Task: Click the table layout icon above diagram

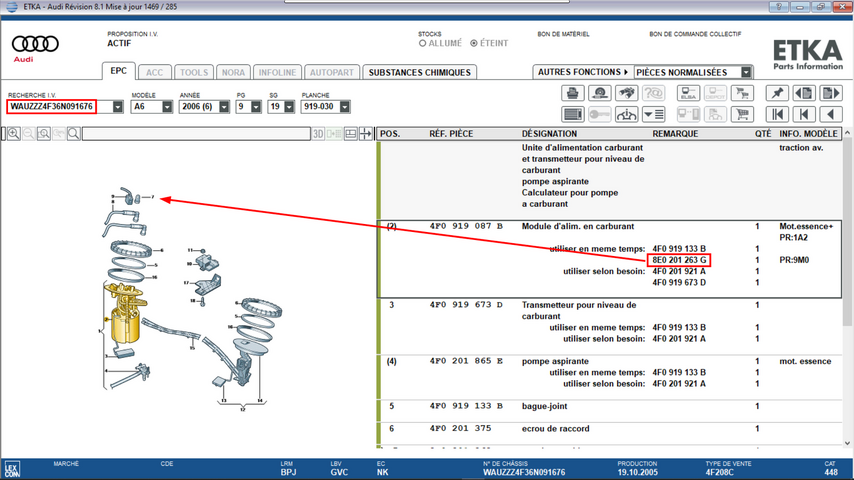Action: (x=351, y=133)
